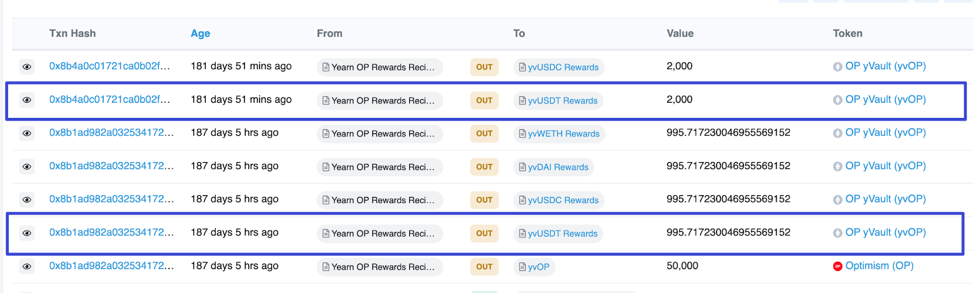The image size is (980, 293).
Task: Click the eye icon in the 2,000 yvUSDC Rewards row
Action: [x=27, y=67]
